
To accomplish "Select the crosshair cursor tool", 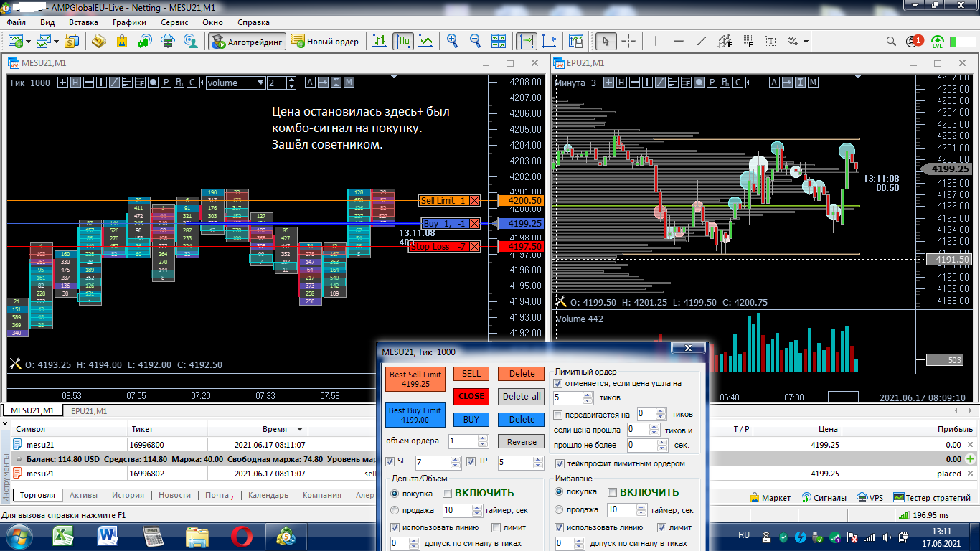I will tap(628, 41).
